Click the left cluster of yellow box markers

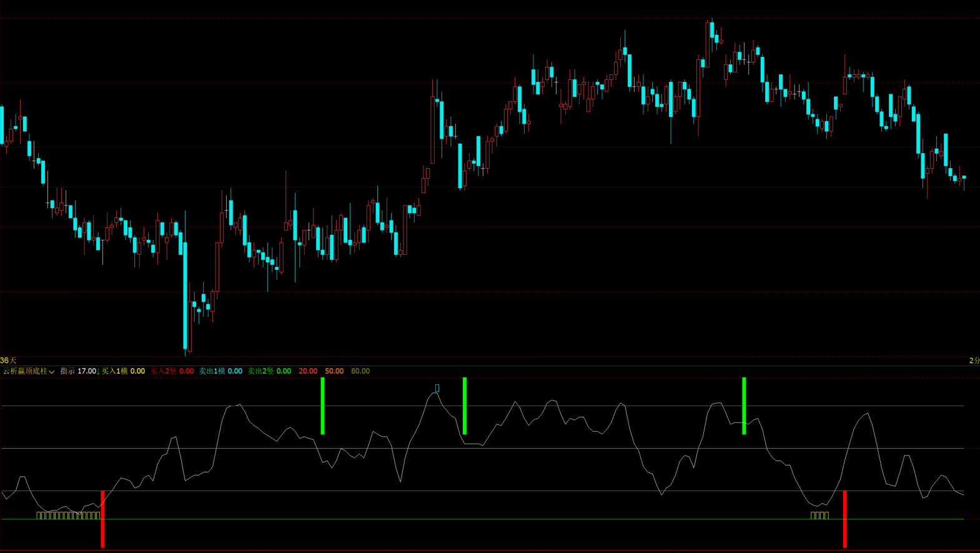tap(68, 516)
